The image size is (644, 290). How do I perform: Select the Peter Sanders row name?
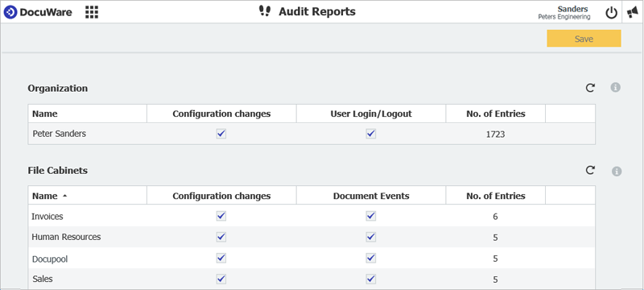pyautogui.click(x=59, y=134)
